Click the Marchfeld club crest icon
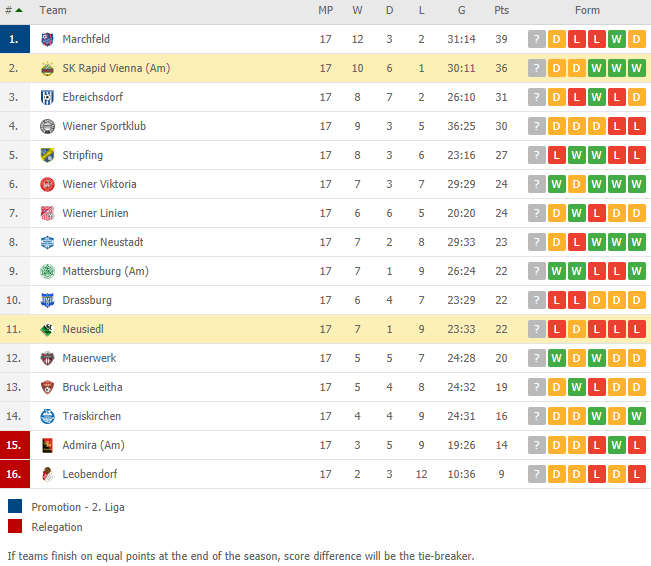This screenshot has width=651, height=566. (47, 39)
